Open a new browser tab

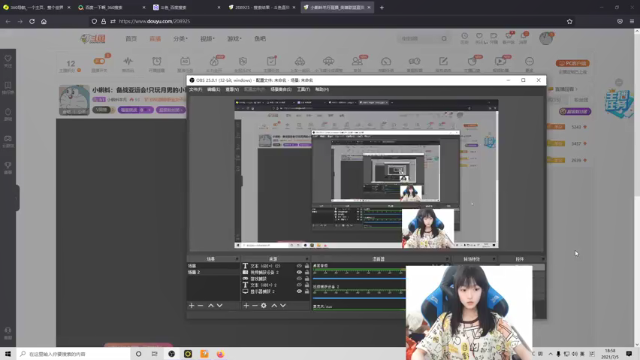(382, 7)
